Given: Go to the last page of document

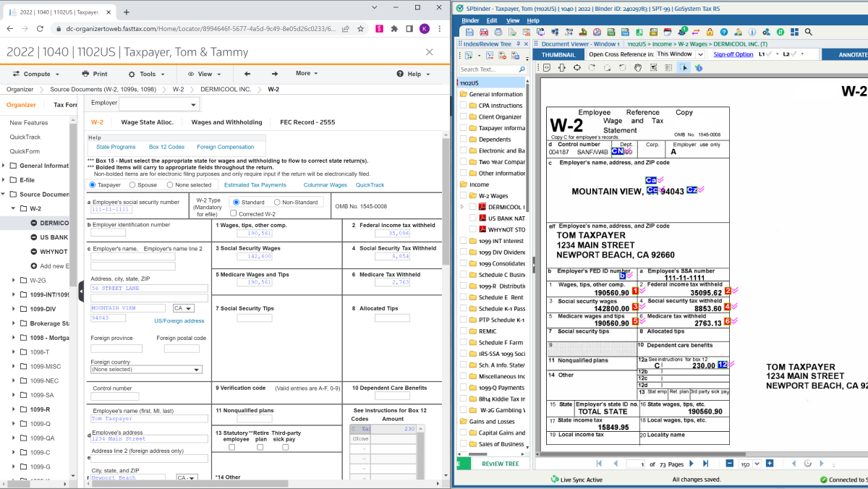Looking at the screenshot, I should pyautogui.click(x=705, y=464).
